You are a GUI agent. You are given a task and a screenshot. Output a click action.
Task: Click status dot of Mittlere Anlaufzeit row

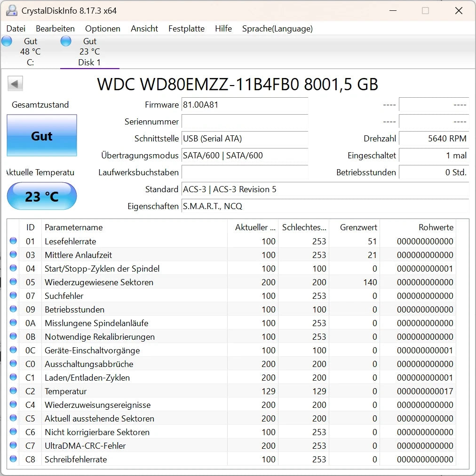(x=13, y=254)
